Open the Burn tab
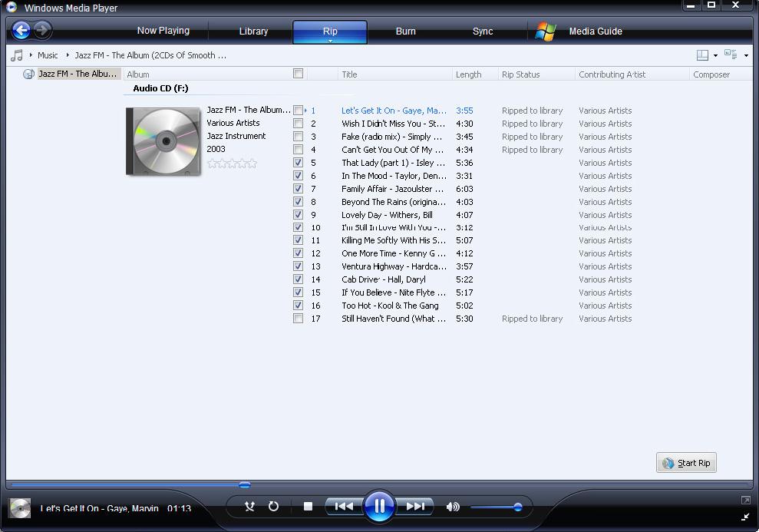Screen dimensions: 759x532 (406, 31)
